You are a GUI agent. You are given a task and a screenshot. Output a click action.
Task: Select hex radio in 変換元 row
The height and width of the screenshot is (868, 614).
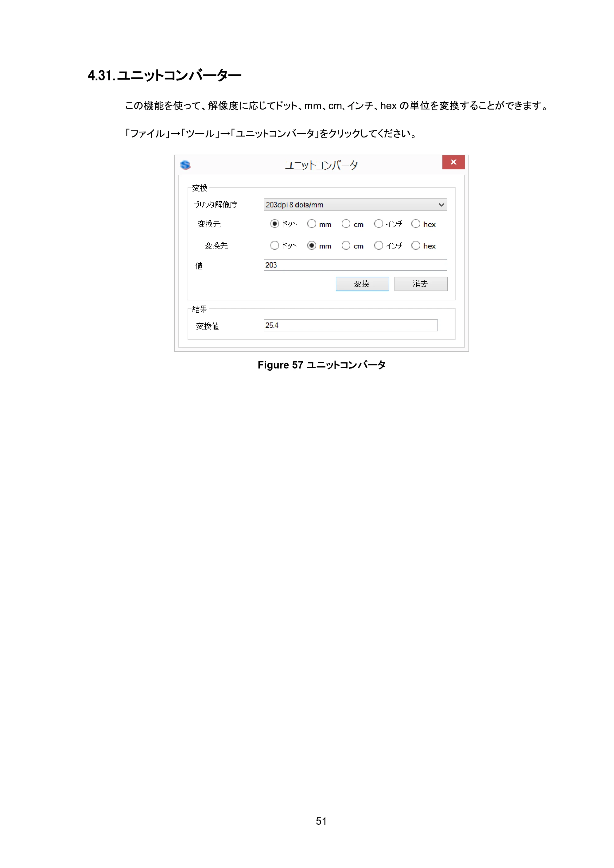click(415, 224)
